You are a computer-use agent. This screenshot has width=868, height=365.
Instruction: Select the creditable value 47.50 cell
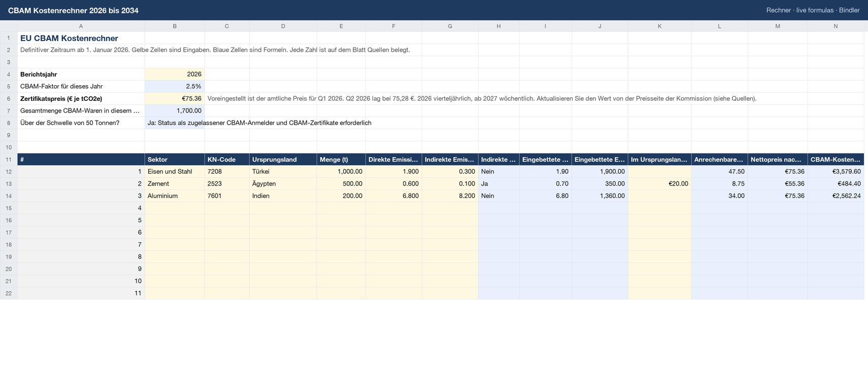coord(719,171)
